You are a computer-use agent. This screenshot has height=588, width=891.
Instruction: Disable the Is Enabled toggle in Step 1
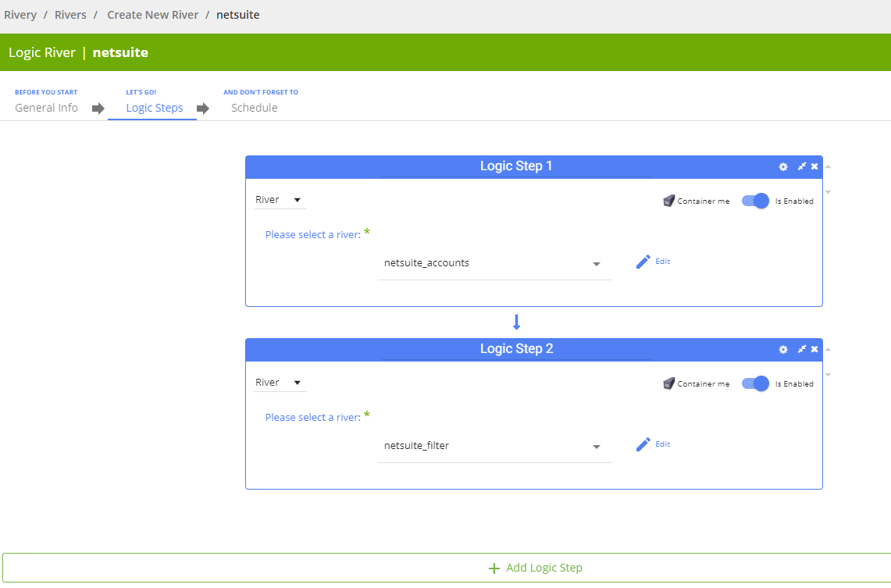click(x=756, y=201)
